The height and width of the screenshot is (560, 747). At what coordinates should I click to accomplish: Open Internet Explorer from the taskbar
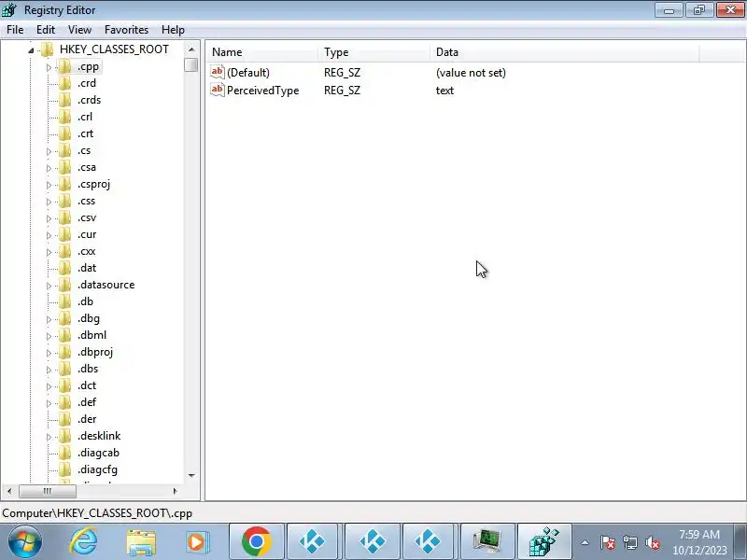tap(83, 541)
